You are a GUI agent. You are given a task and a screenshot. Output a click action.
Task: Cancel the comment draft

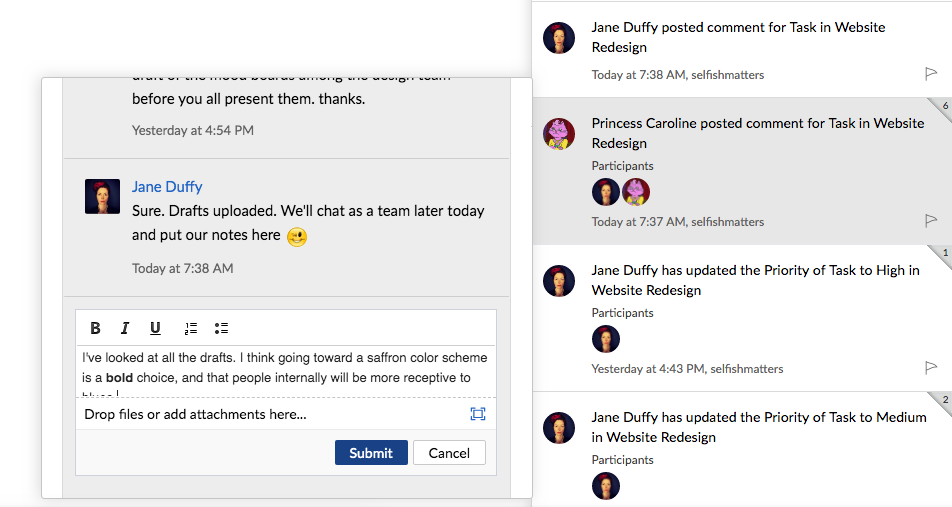449,453
